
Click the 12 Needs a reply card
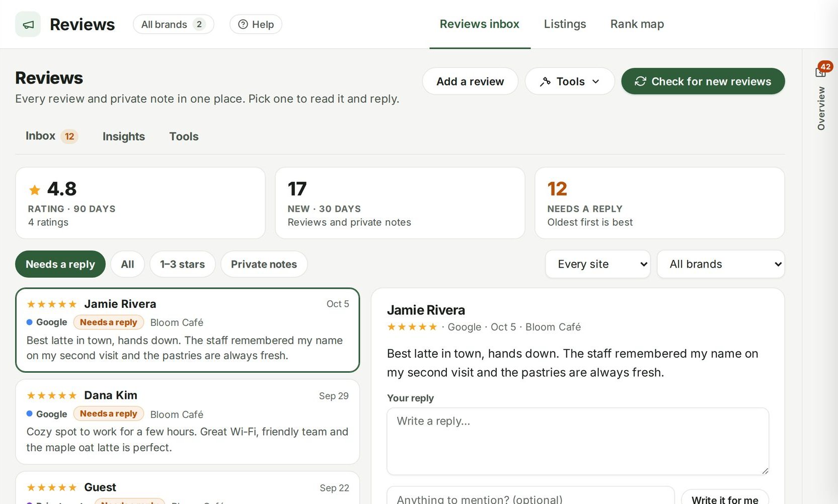point(660,203)
